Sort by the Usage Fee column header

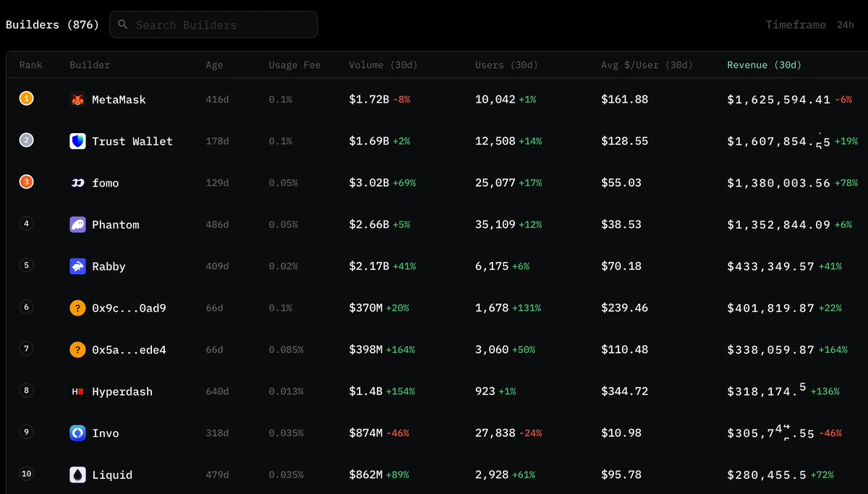pos(294,65)
